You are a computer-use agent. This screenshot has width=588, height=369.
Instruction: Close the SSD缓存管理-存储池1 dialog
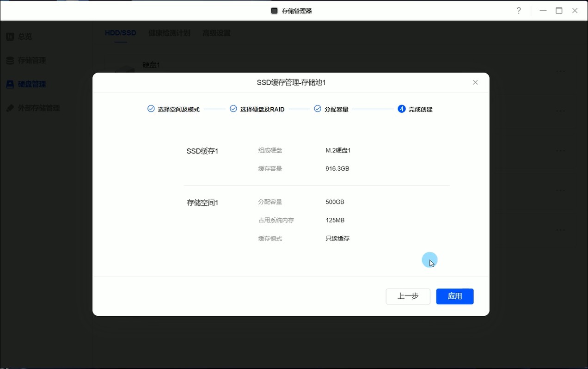(x=475, y=82)
